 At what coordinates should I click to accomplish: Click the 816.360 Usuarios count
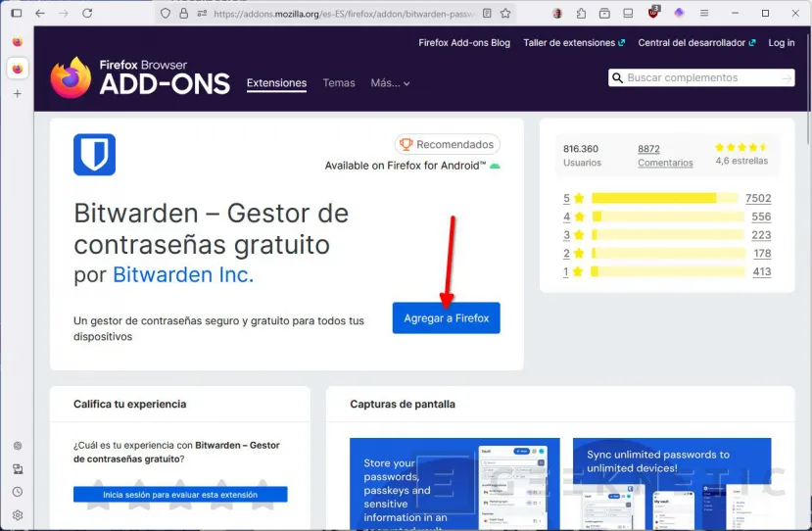point(582,156)
